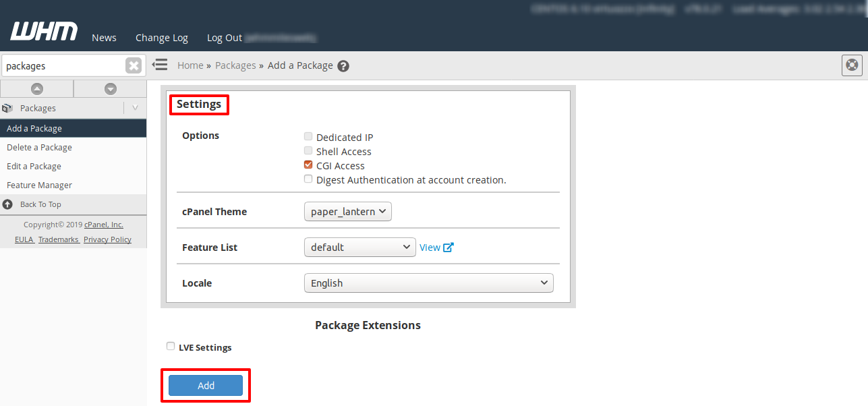Select Feature Manager in sidebar
The height and width of the screenshot is (406, 868).
[39, 185]
